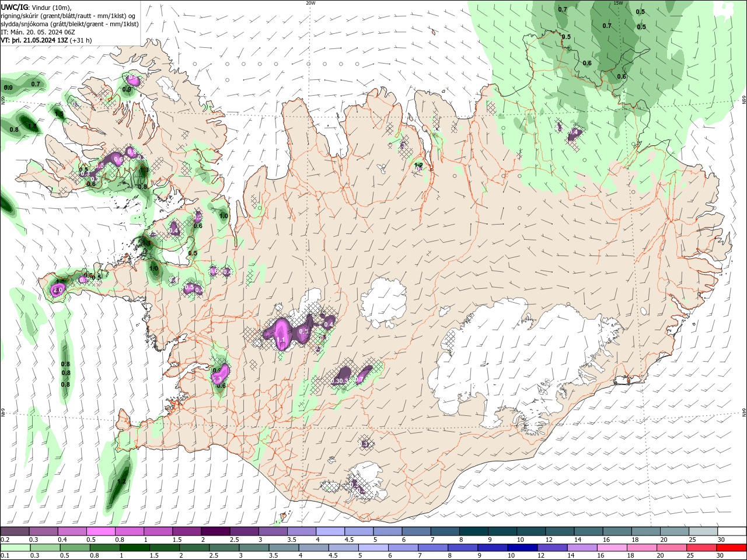Select snow-row swatch between 1.5 and 2

click(186, 531)
